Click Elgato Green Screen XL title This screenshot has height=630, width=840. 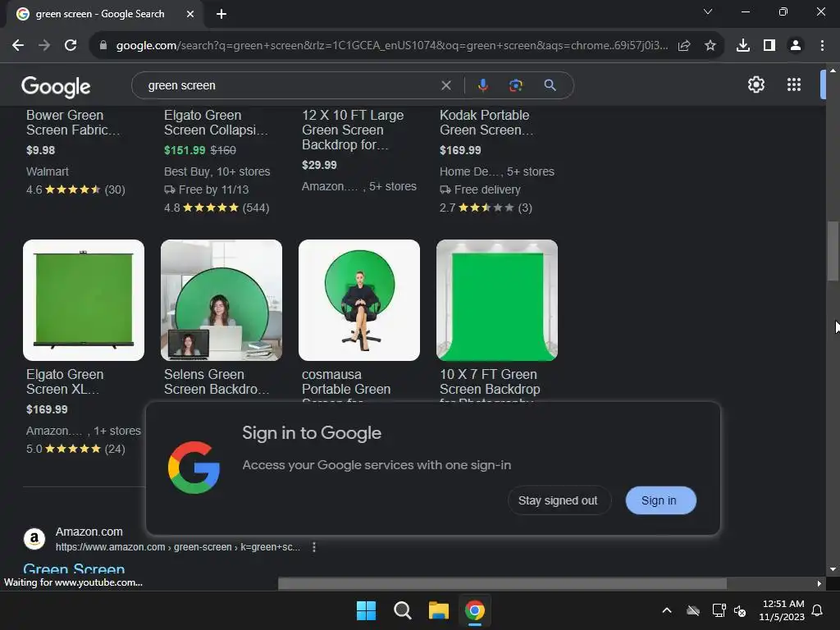pyautogui.click(x=65, y=382)
